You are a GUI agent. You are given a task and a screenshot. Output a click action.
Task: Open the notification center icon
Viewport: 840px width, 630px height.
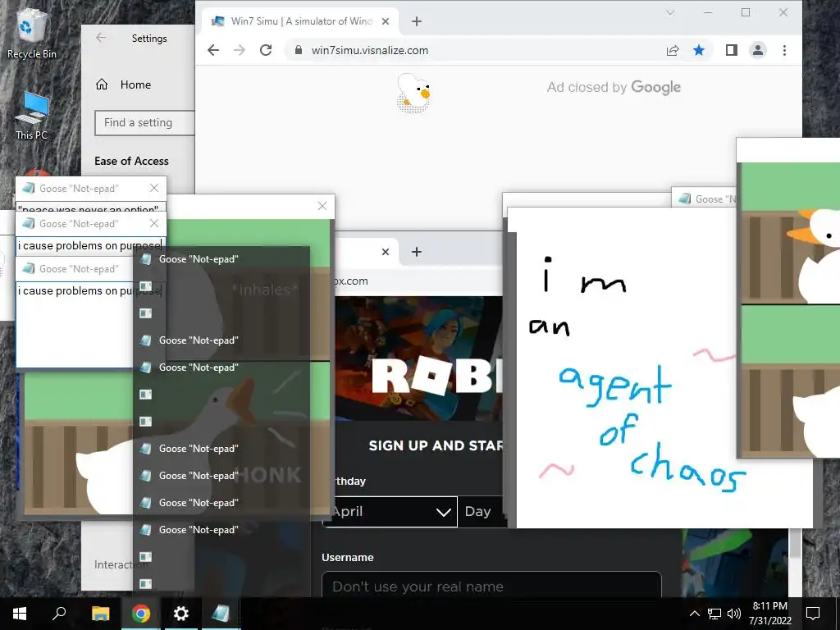click(813, 614)
